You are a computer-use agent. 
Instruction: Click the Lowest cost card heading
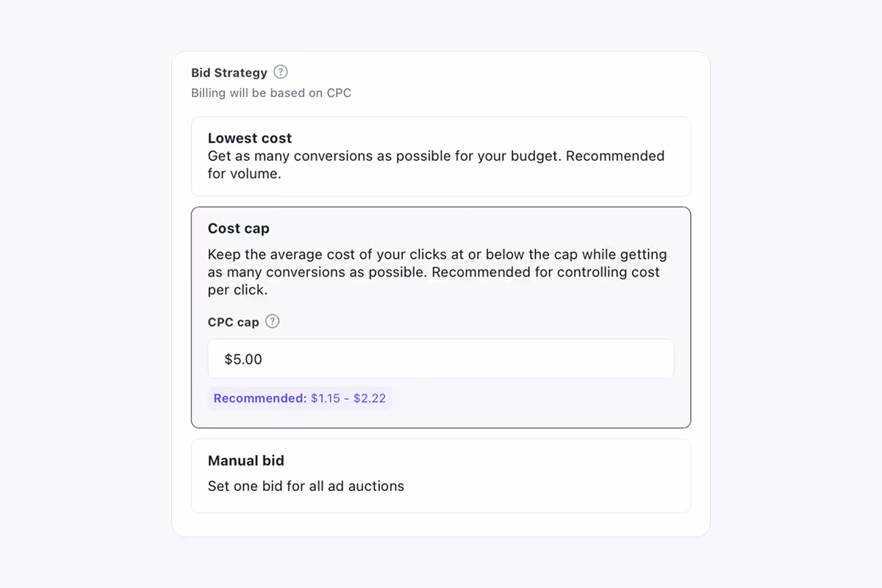click(x=250, y=138)
